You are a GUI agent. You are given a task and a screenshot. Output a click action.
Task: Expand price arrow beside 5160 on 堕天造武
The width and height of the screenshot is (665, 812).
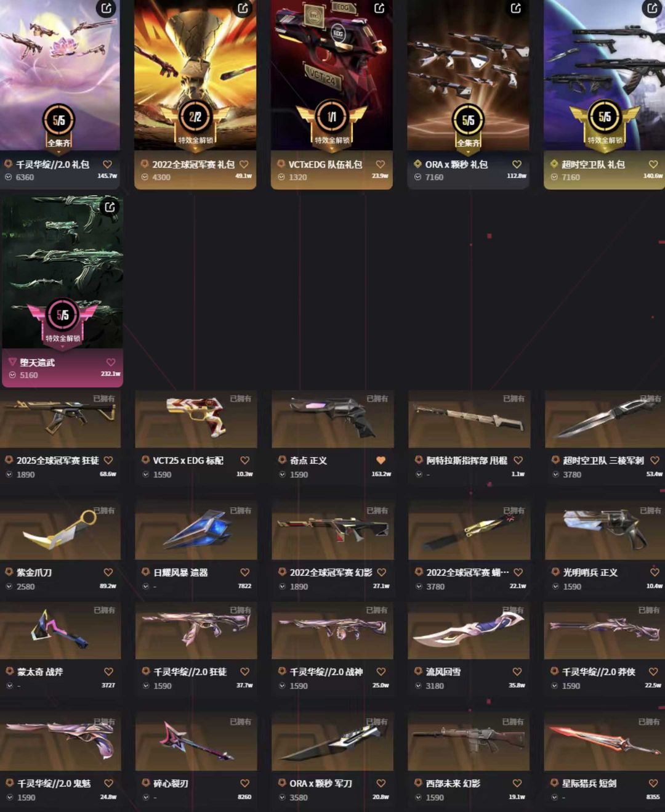12,375
